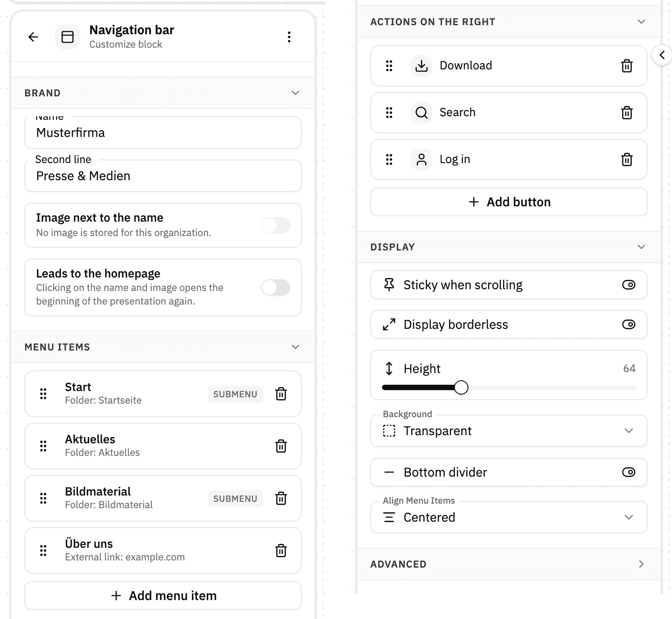Toggle Sticky when scrolling
672x619 pixels.
pos(629,285)
